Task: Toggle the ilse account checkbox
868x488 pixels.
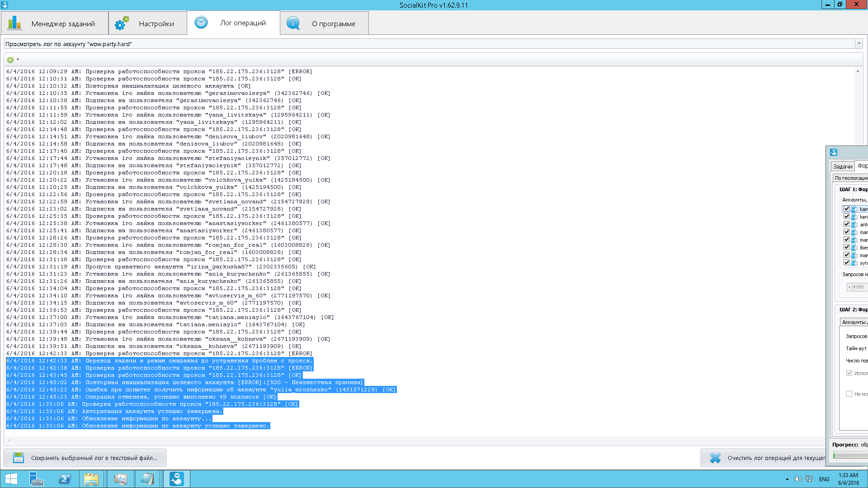Action: [846, 247]
